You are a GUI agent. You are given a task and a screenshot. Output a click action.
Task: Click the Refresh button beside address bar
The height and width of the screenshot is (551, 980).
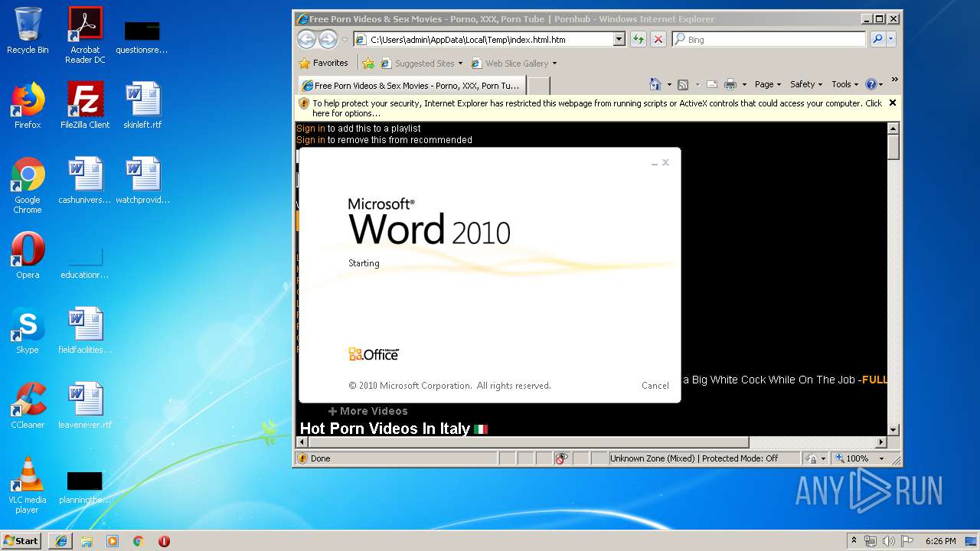click(x=638, y=39)
